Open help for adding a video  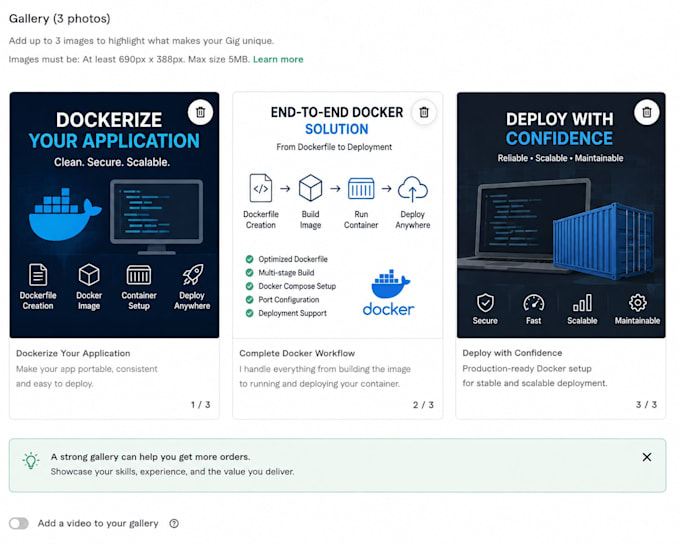(x=174, y=524)
